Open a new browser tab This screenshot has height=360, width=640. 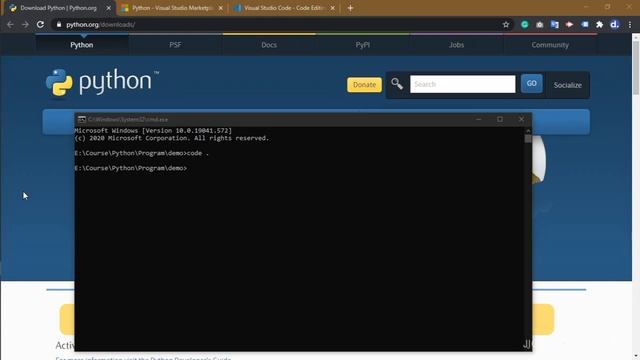(x=350, y=8)
